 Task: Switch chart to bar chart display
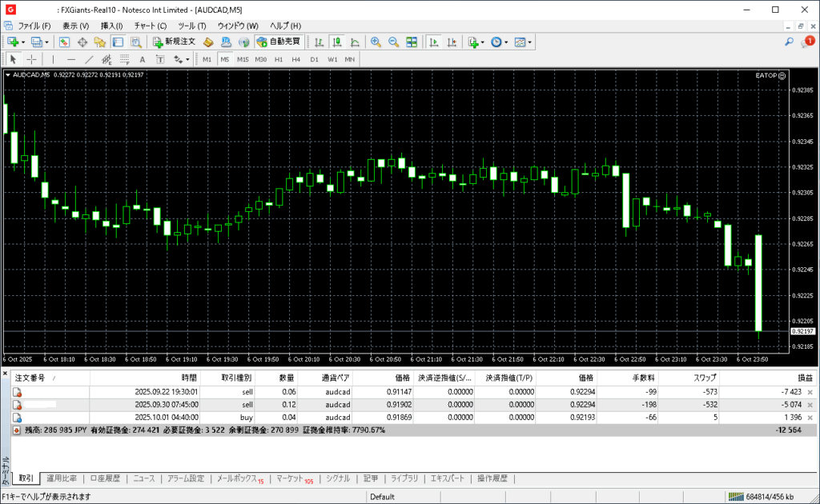tap(320, 42)
